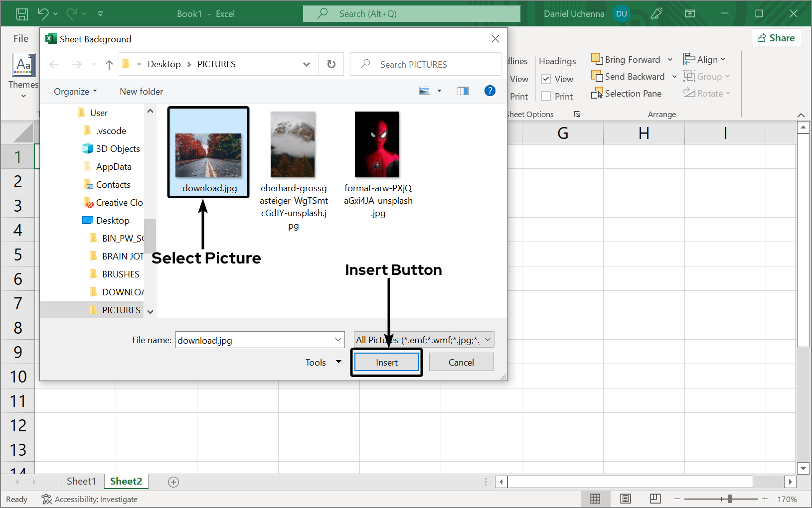Enable the Headings Print checkbox

[x=546, y=96]
